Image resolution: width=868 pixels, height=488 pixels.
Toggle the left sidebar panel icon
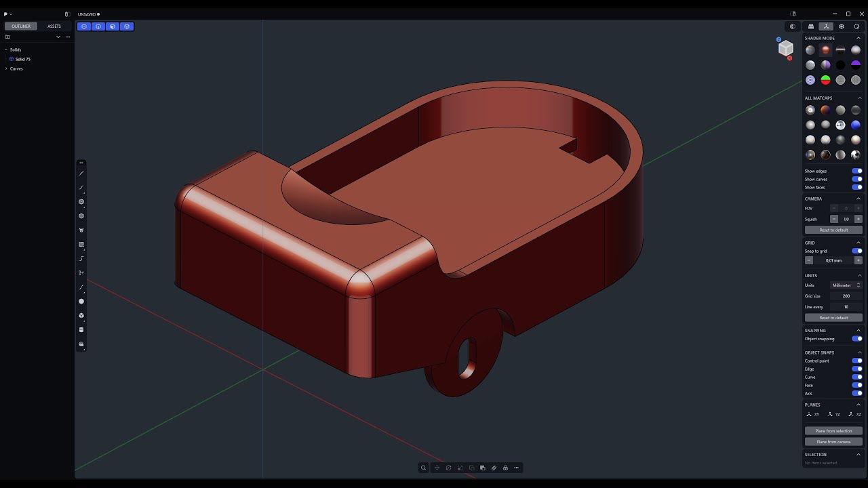67,14
